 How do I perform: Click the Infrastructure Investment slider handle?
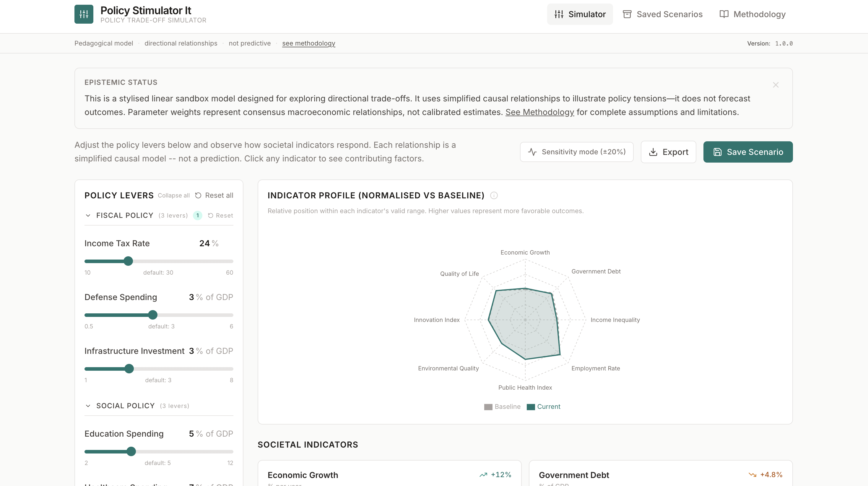[129, 369]
